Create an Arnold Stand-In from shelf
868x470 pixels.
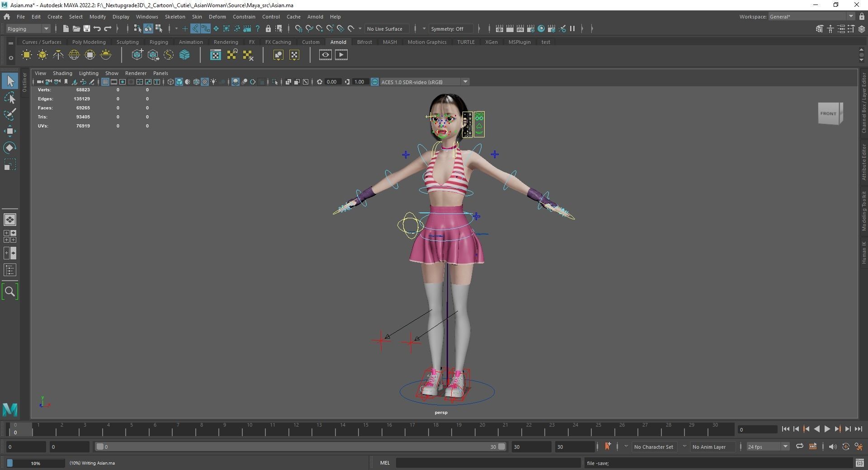137,55
